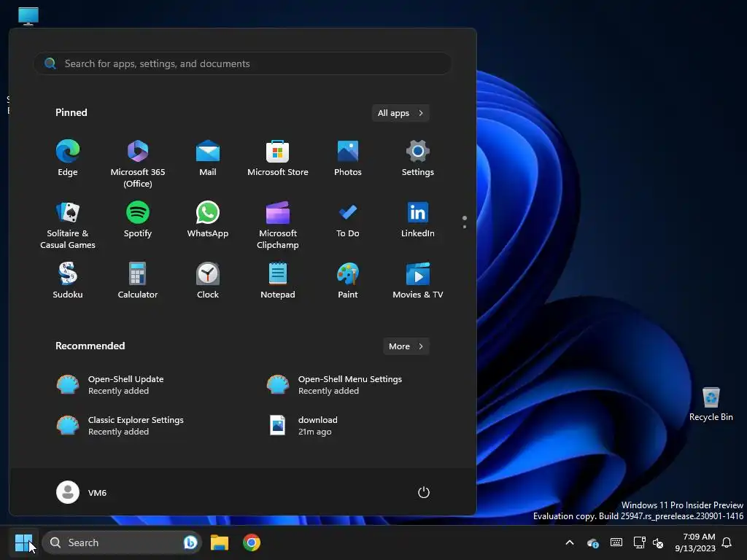Image resolution: width=747 pixels, height=560 pixels.
Task: Open Sudoku game
Action: coord(68,281)
